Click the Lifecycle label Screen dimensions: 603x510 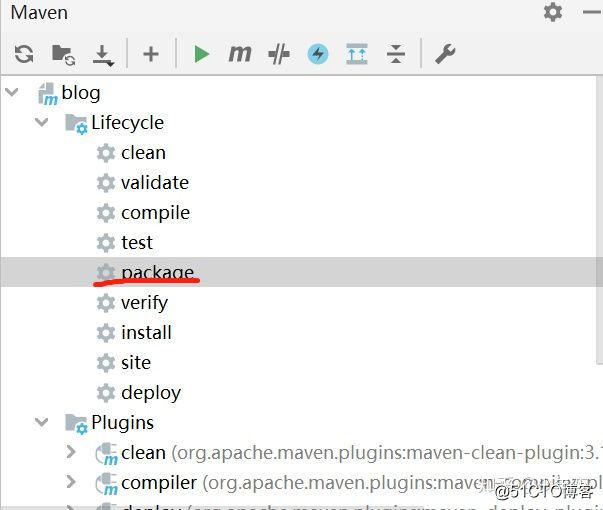tap(128, 123)
